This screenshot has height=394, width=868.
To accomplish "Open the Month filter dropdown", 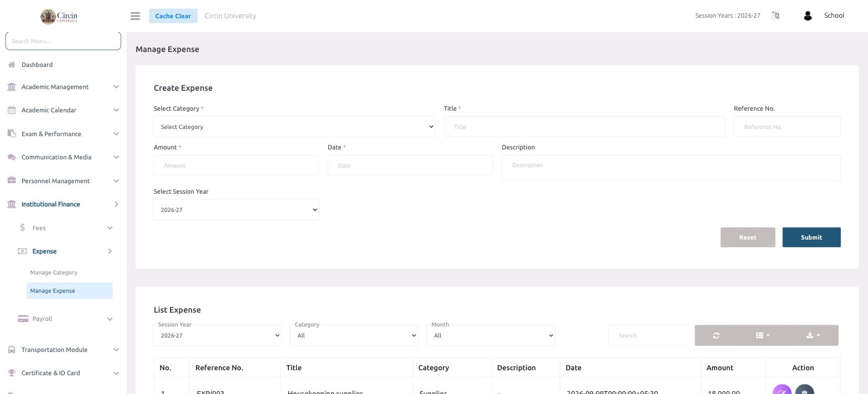I will (490, 335).
